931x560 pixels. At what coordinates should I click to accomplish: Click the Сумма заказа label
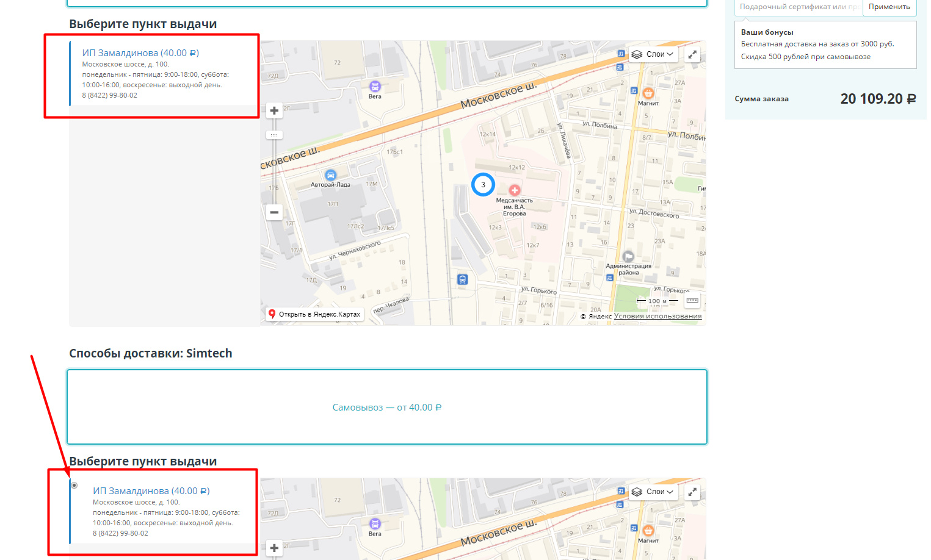762,99
